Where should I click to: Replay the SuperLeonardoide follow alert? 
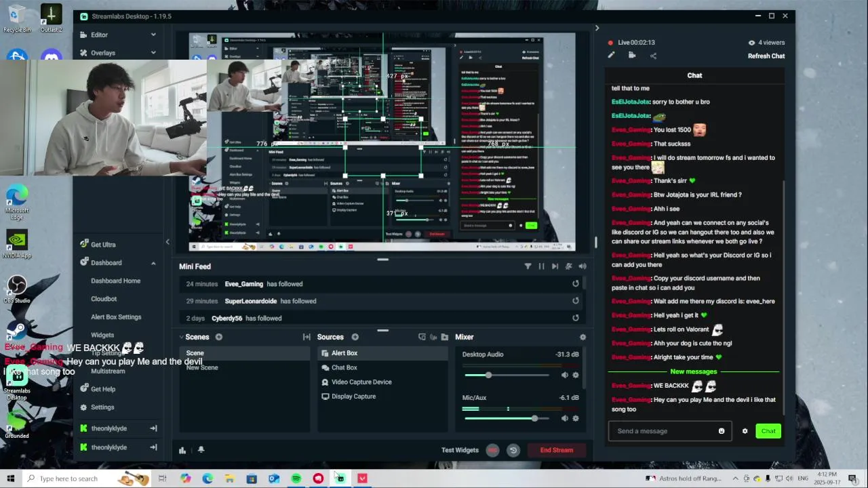click(x=575, y=301)
